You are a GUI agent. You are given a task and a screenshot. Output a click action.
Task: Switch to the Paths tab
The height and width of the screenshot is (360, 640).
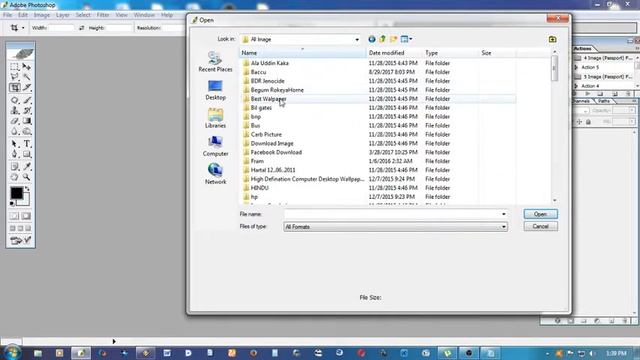(604, 101)
